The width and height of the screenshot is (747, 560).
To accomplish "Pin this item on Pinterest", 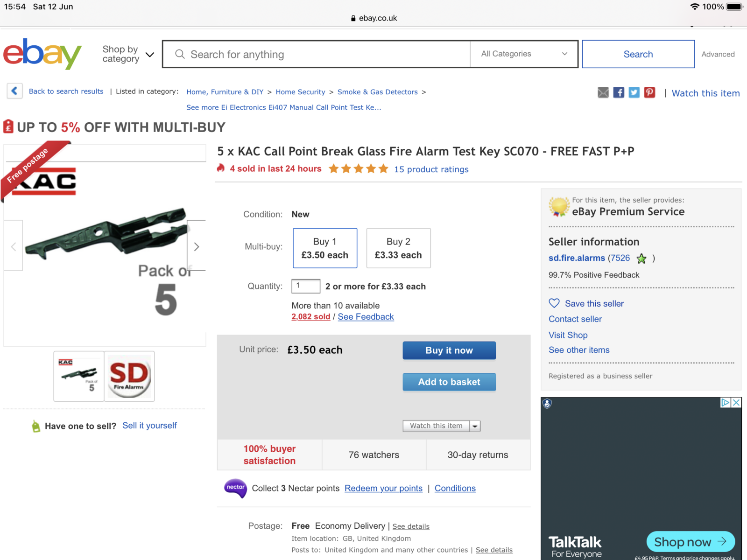I will point(649,92).
